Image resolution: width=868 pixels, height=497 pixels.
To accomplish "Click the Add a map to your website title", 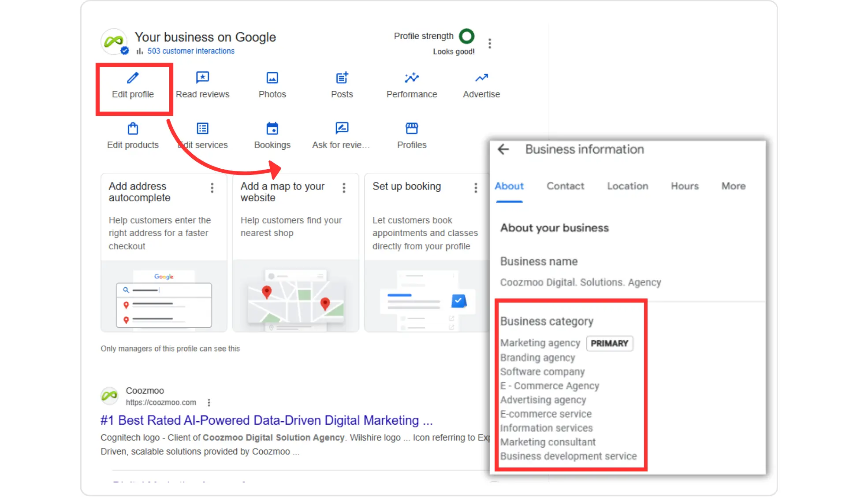I will 283,192.
